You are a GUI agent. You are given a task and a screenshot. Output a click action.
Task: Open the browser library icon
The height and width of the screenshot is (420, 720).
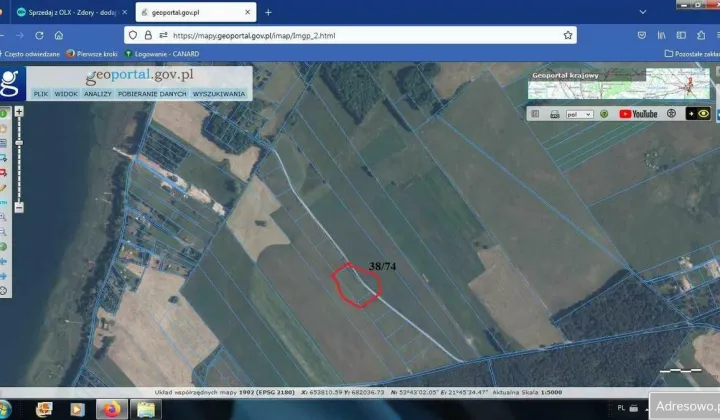point(662,35)
